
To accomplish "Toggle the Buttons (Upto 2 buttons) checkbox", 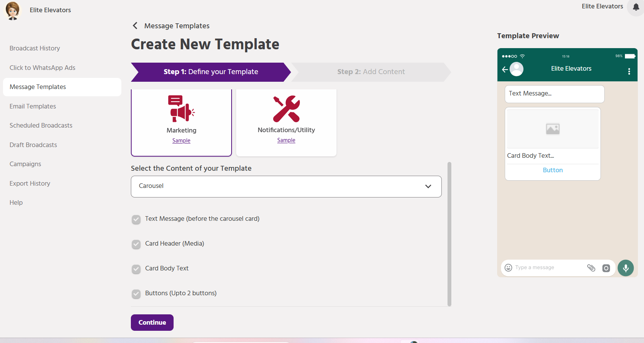I will (x=136, y=294).
